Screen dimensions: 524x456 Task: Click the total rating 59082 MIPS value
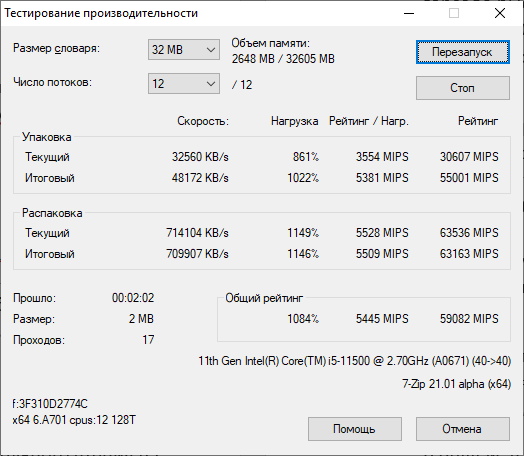tap(469, 319)
